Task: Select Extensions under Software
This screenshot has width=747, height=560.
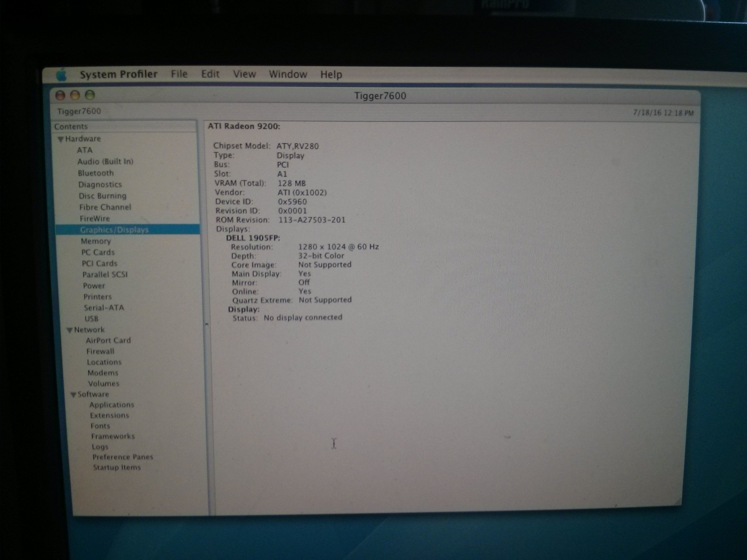Action: click(x=109, y=415)
